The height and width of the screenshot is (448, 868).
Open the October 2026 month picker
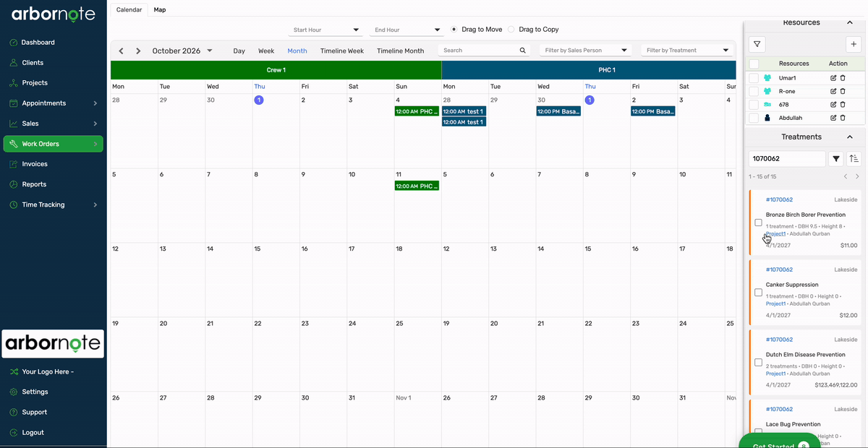click(x=182, y=51)
